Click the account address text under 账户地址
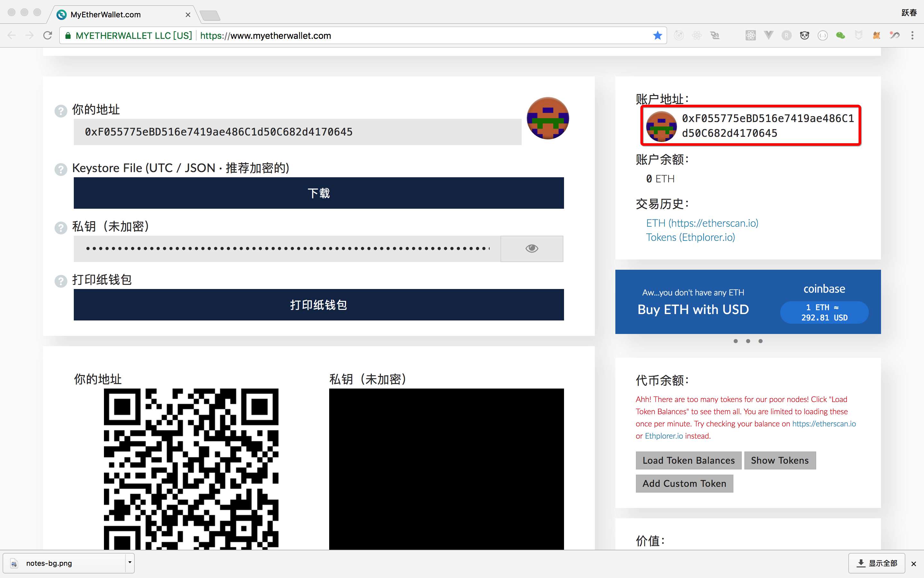Image resolution: width=924 pixels, height=578 pixels. coord(767,126)
